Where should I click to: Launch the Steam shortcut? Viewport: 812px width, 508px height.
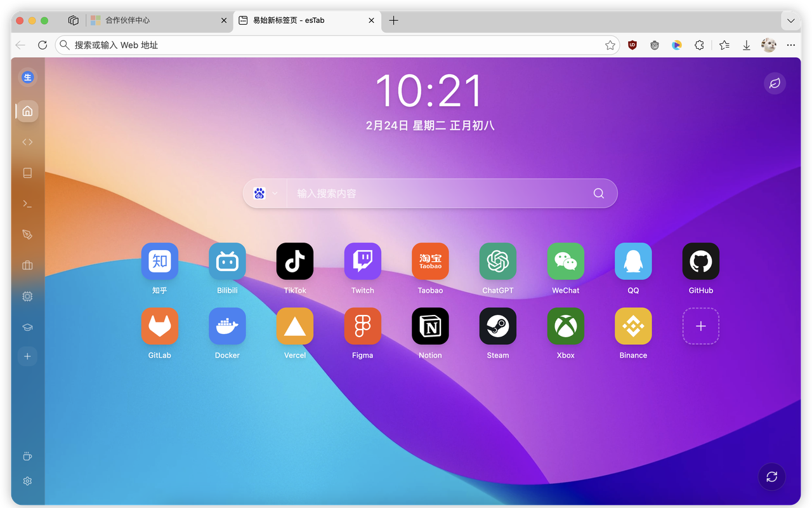click(x=498, y=326)
